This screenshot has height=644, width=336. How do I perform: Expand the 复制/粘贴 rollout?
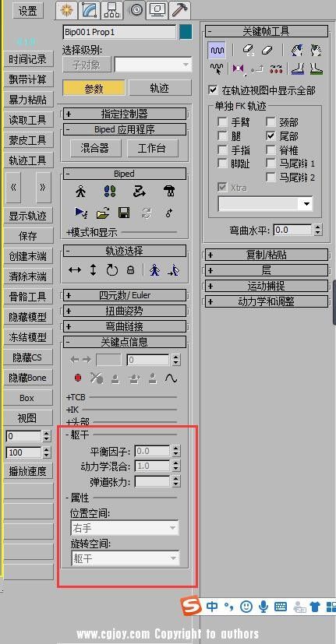[x=267, y=255]
